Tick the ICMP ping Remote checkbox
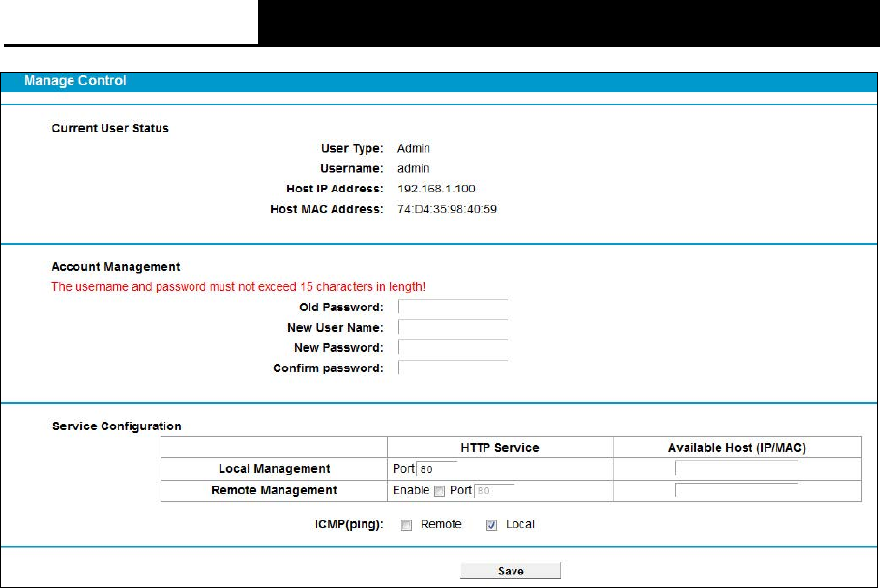 406,525
